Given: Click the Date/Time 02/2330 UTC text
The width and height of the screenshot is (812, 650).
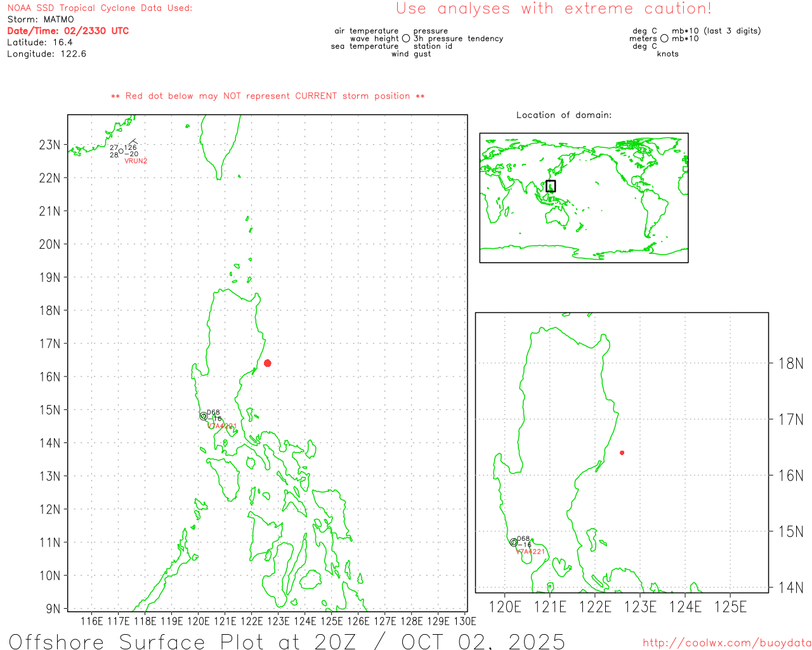Looking at the screenshot, I should 68,31.
